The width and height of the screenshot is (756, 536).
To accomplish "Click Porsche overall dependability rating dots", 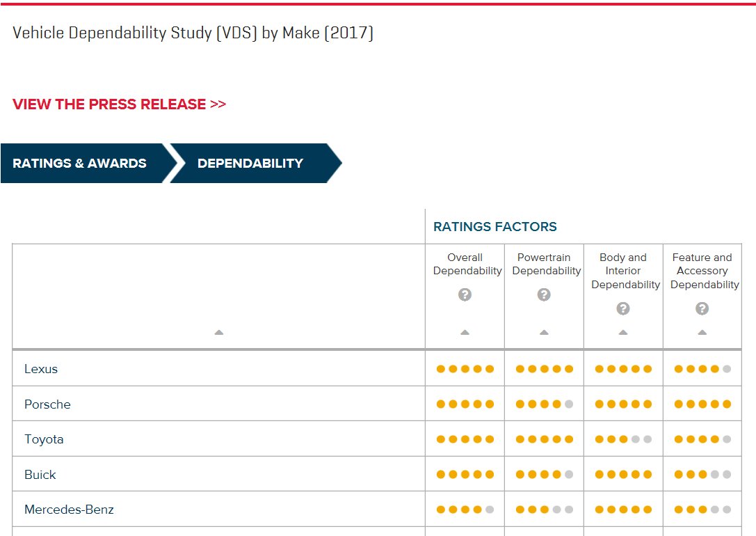I will 465,404.
